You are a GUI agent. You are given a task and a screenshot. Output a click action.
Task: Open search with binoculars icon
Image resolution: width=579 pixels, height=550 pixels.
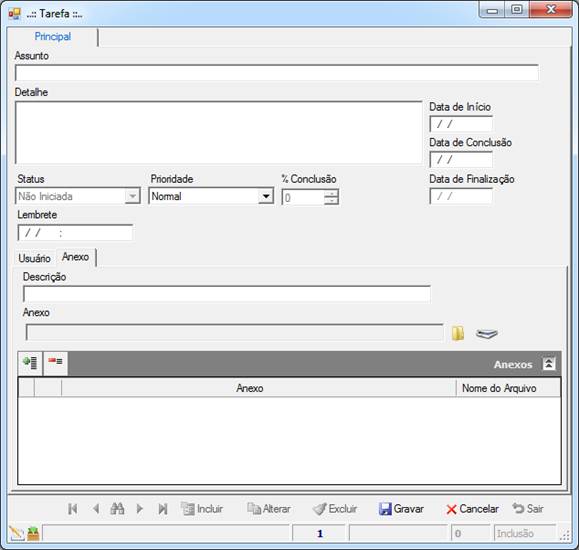117,509
